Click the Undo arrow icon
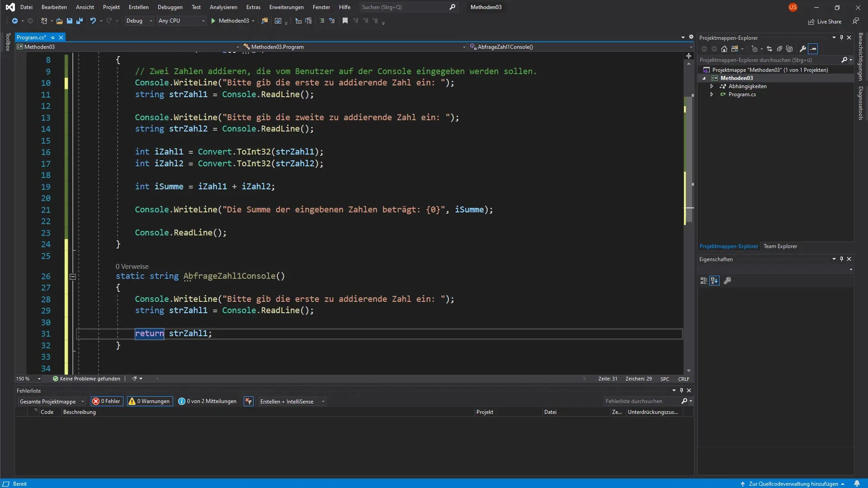868x488 pixels. tap(93, 21)
